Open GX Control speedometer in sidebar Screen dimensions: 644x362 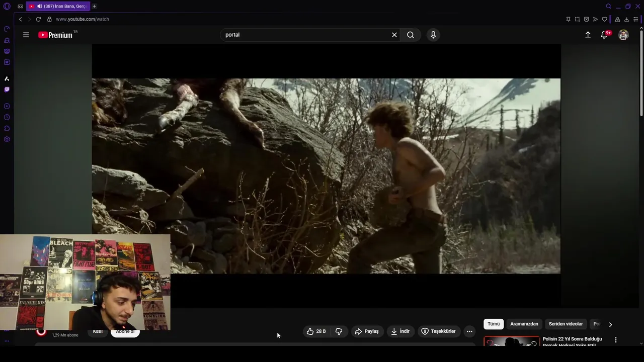pos(7,29)
